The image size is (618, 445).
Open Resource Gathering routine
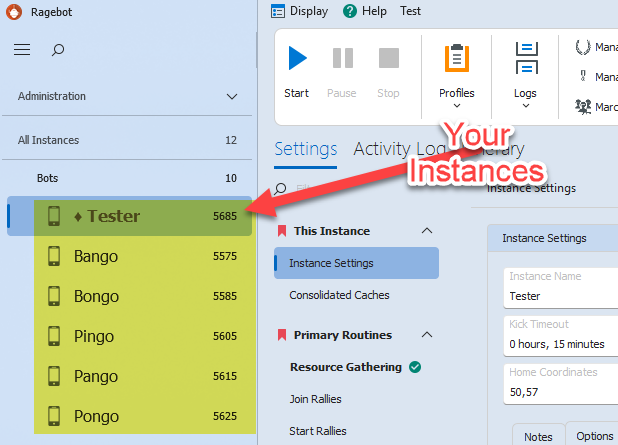tap(345, 367)
